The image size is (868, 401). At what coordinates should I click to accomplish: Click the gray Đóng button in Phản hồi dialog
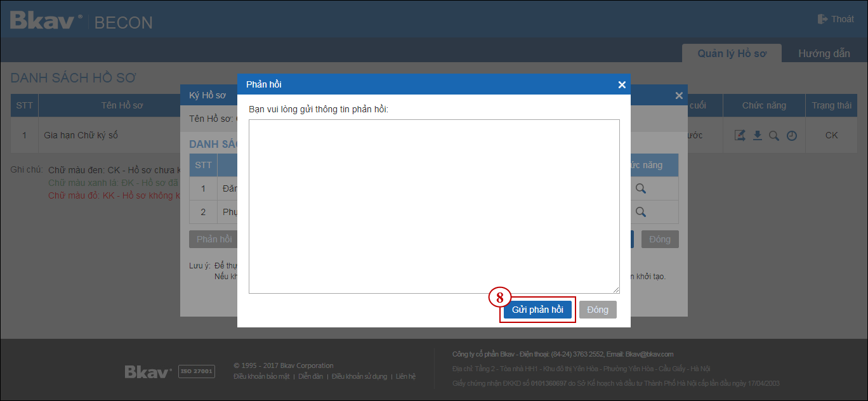(x=598, y=310)
